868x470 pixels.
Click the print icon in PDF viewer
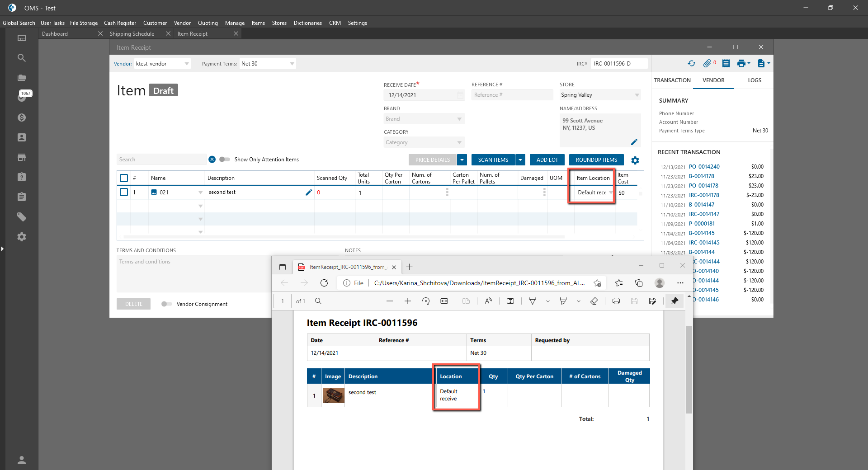[x=616, y=301]
